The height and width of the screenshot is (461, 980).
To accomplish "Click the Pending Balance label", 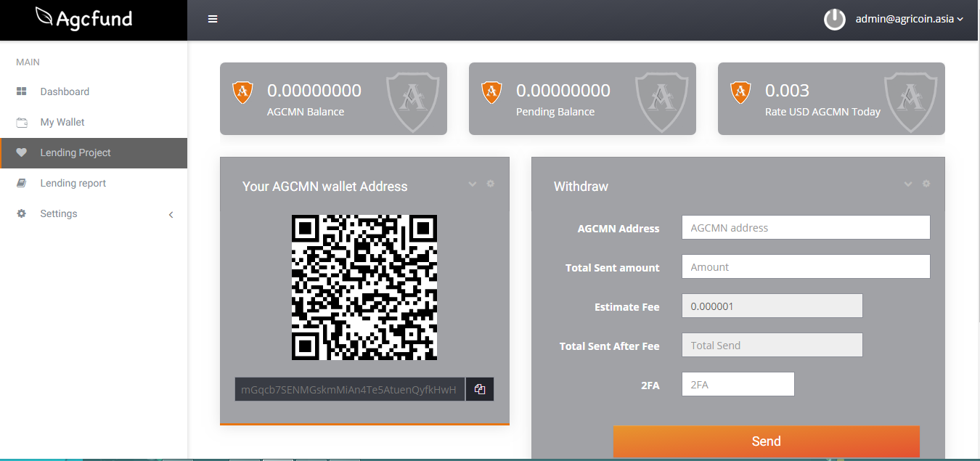I will click(555, 112).
